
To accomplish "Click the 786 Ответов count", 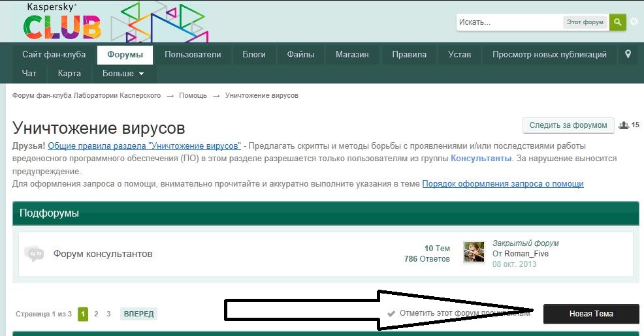I will click(427, 259).
